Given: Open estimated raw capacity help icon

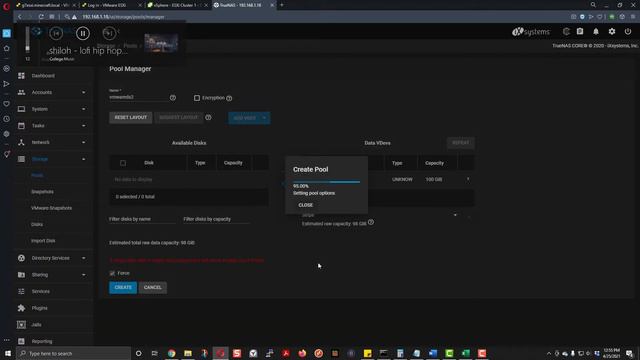Looking at the screenshot, I should tap(371, 222).
